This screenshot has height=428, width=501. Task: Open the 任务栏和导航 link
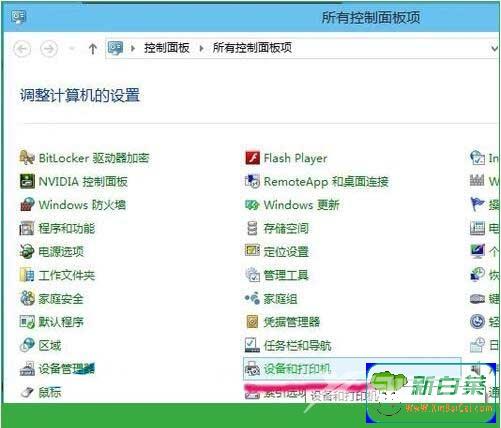click(297, 345)
